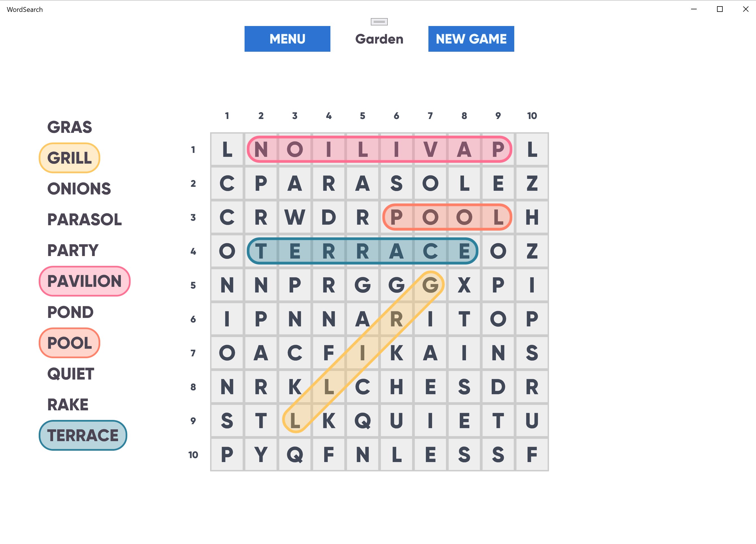
Task: Select the Garden category title
Action: click(379, 39)
